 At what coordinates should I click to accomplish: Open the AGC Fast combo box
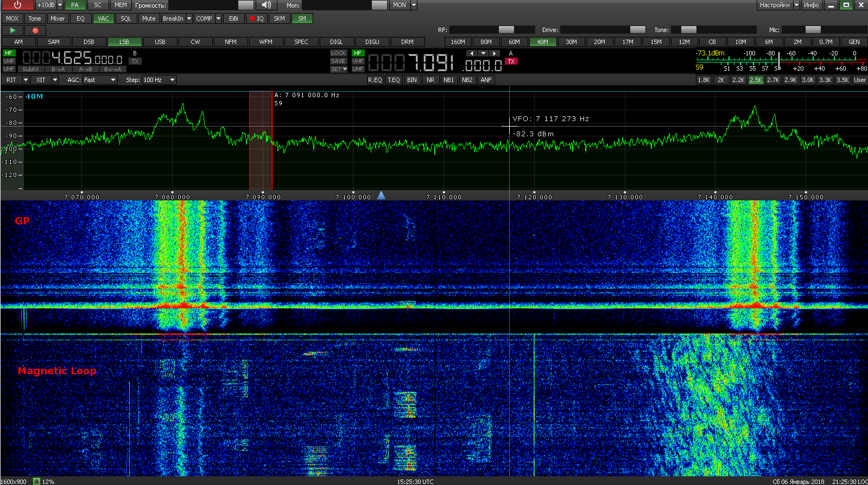(x=100, y=80)
